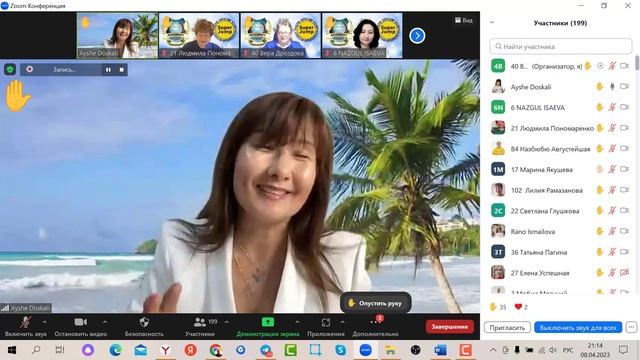This screenshot has width=640, height=360.
Task: Open Дополнительно more options button
Action: pyautogui.click(x=375, y=327)
